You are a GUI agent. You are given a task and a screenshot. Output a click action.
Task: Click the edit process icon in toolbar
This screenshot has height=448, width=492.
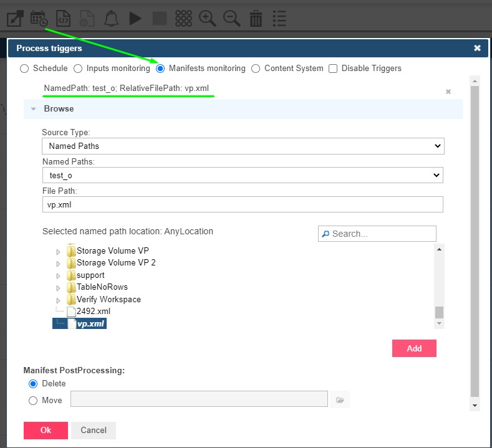point(15,17)
